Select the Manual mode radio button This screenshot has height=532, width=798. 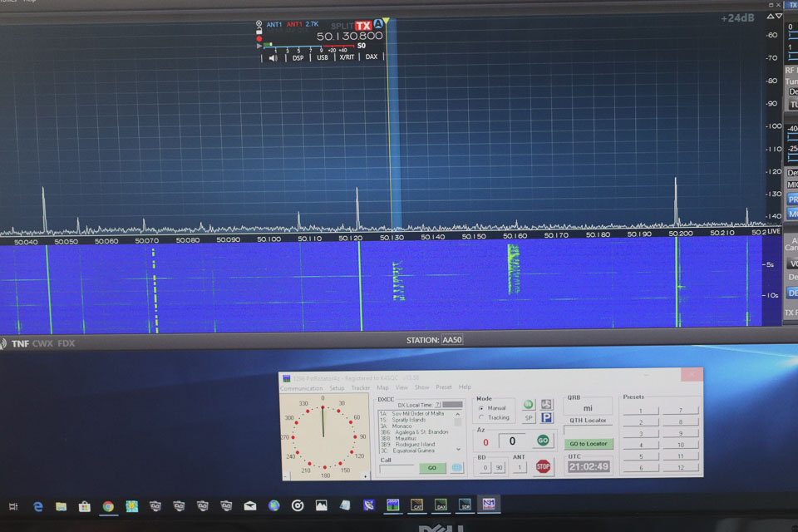click(481, 408)
